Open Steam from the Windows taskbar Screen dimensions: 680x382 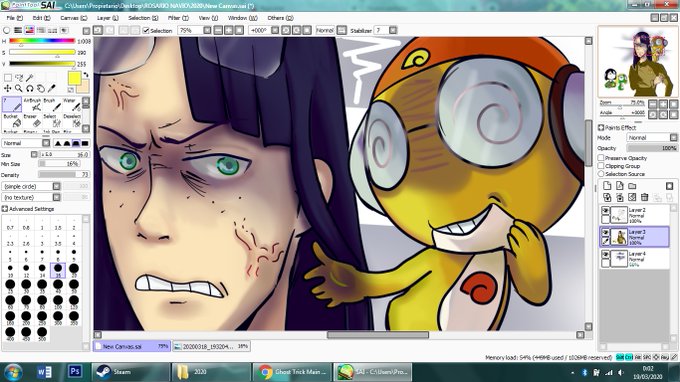click(x=131, y=372)
